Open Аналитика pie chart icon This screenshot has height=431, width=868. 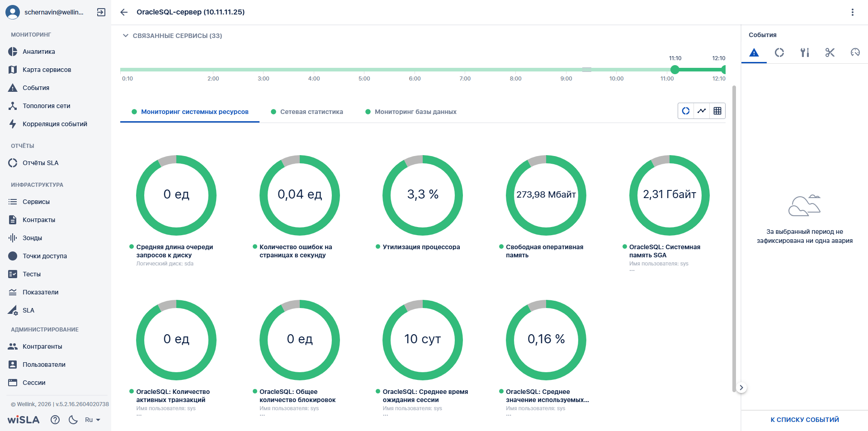[x=13, y=52]
